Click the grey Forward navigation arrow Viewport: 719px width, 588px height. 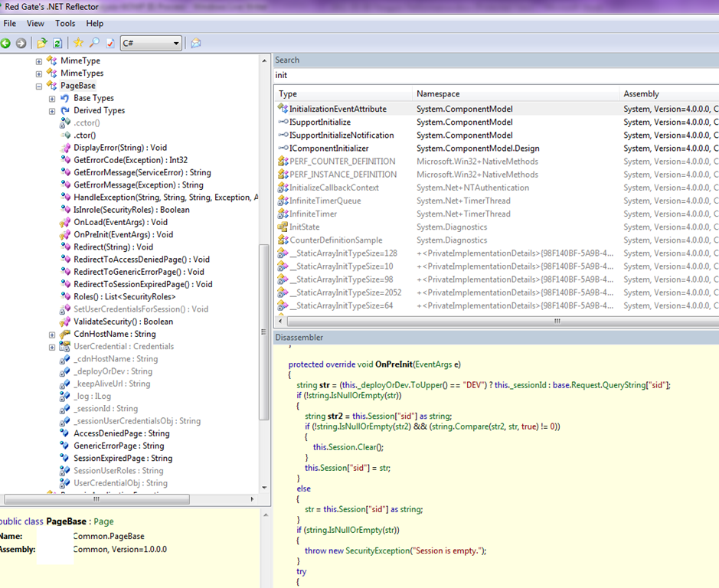21,44
